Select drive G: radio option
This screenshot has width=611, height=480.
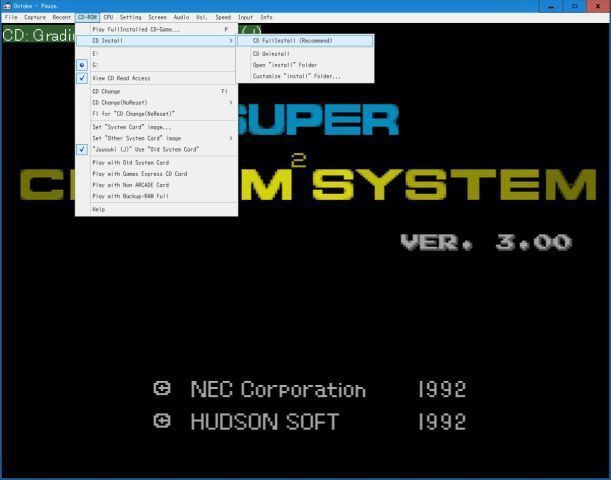[x=157, y=65]
